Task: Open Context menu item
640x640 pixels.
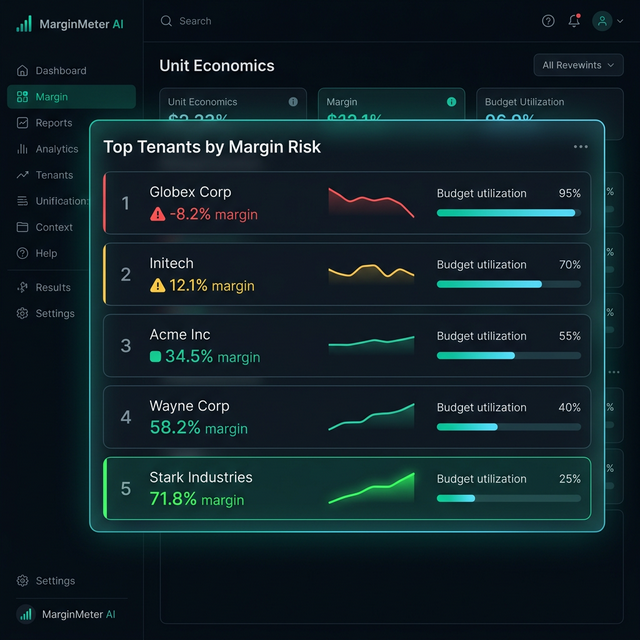Action: point(54,227)
